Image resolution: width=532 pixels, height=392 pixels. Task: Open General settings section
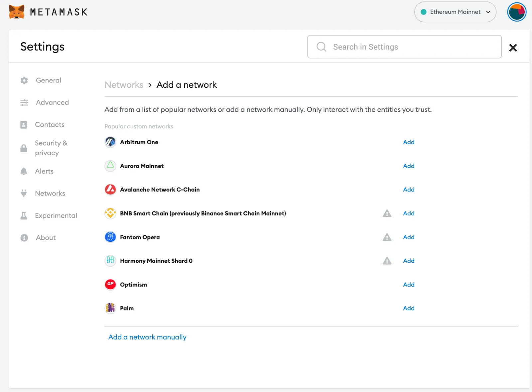click(x=49, y=80)
